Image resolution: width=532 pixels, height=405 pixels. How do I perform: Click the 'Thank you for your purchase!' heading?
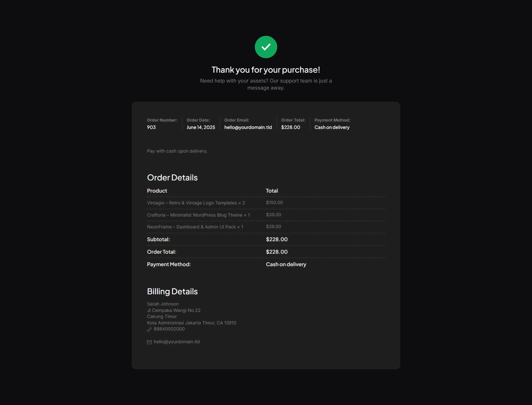(x=266, y=70)
